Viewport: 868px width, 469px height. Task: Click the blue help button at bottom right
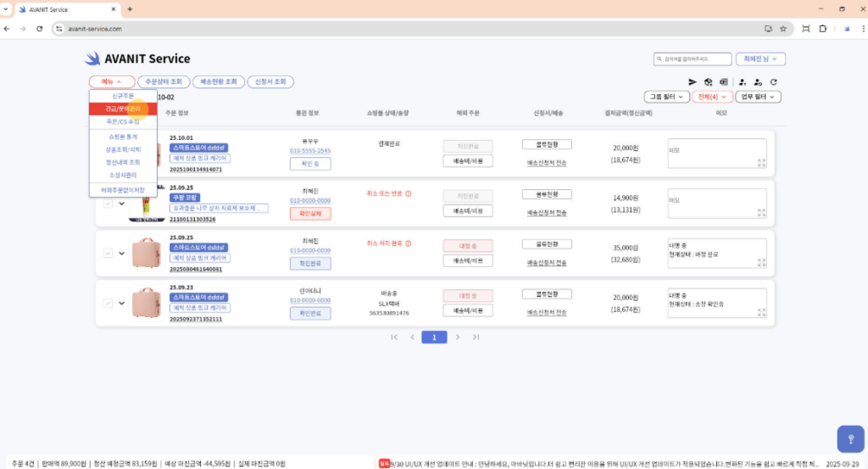pyautogui.click(x=850, y=438)
